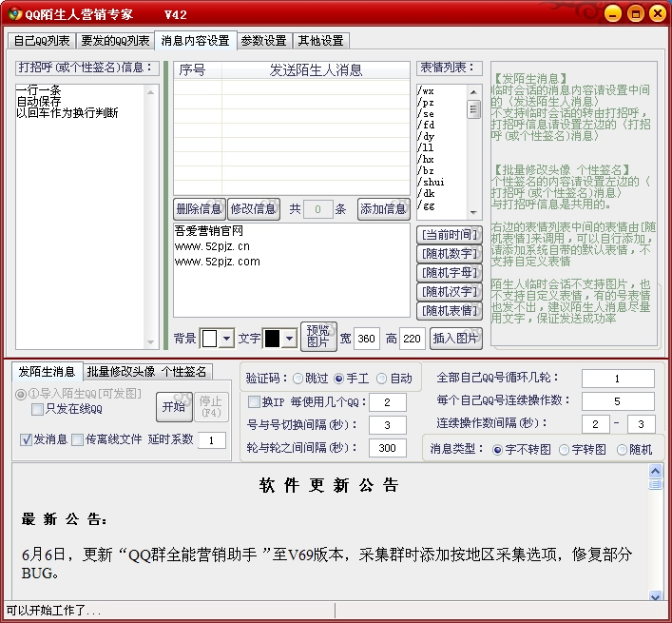The height and width of the screenshot is (623, 672).
Task: Expand the 背景 color dropdown arrow
Action: 227,339
